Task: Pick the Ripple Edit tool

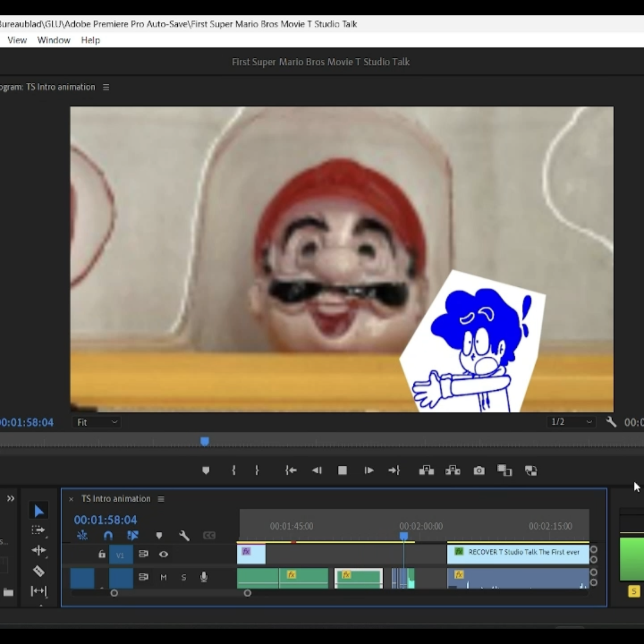Action: pyautogui.click(x=39, y=550)
